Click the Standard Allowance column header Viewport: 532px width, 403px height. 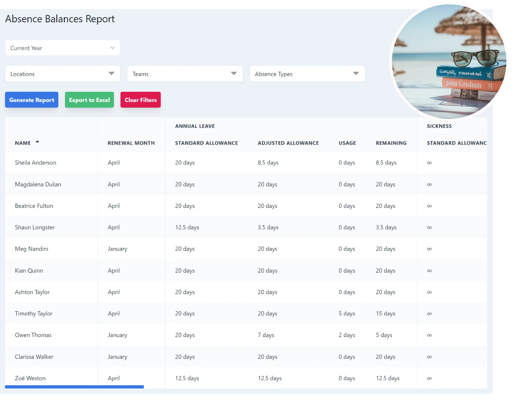[x=206, y=143]
